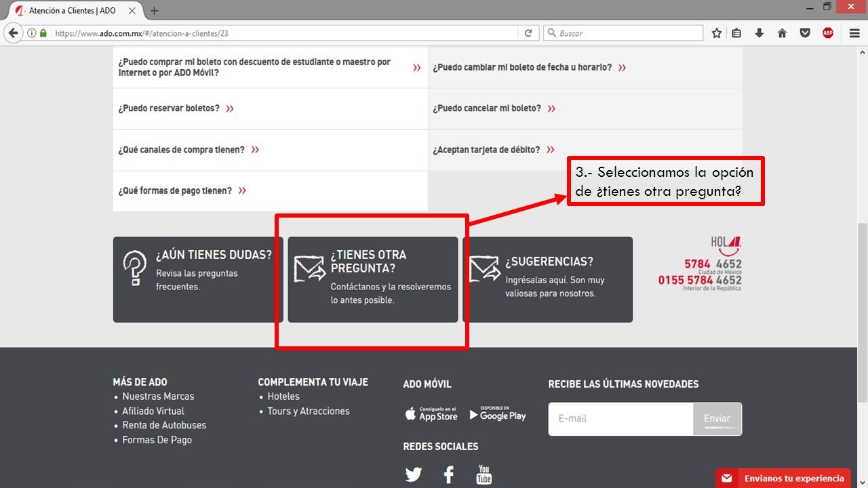Open the Pocket shield icon
The image size is (868, 488).
pyautogui.click(x=805, y=33)
